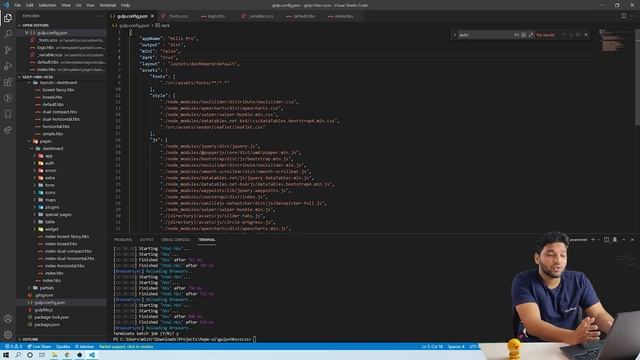The width and height of the screenshot is (640, 360).
Task: Close the gulp.config.json editor tab
Action: point(152,16)
